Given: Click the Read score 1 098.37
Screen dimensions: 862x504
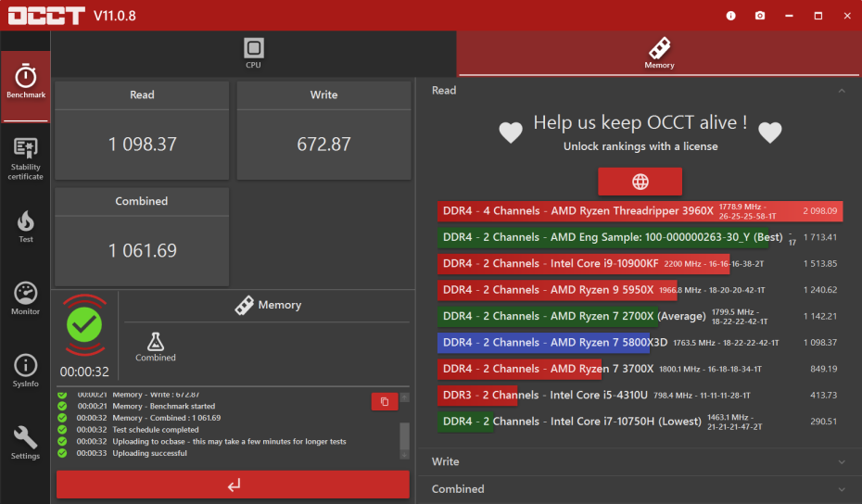Looking at the screenshot, I should point(143,144).
